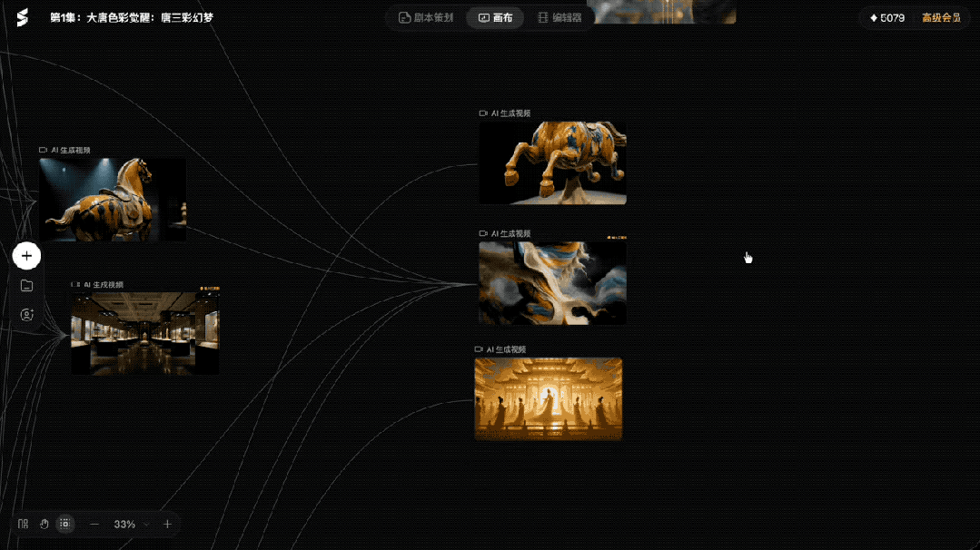The image size is (980, 550).
Task: Switch to the 编辑器 tab
Action: (x=560, y=17)
